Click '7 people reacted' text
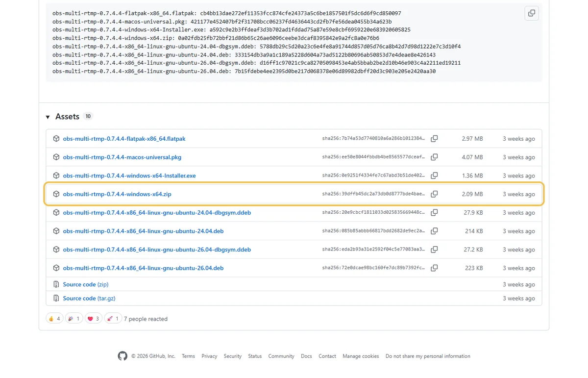This screenshot has width=588, height=378. [146, 319]
